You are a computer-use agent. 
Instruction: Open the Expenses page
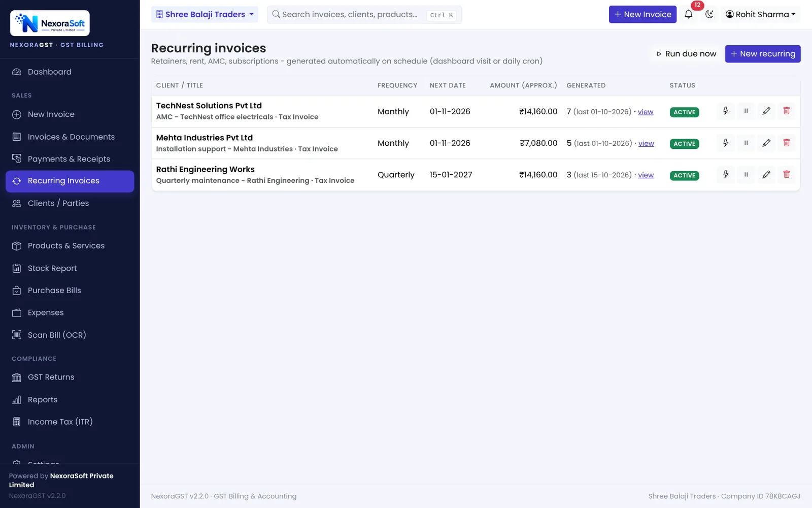[70, 312]
